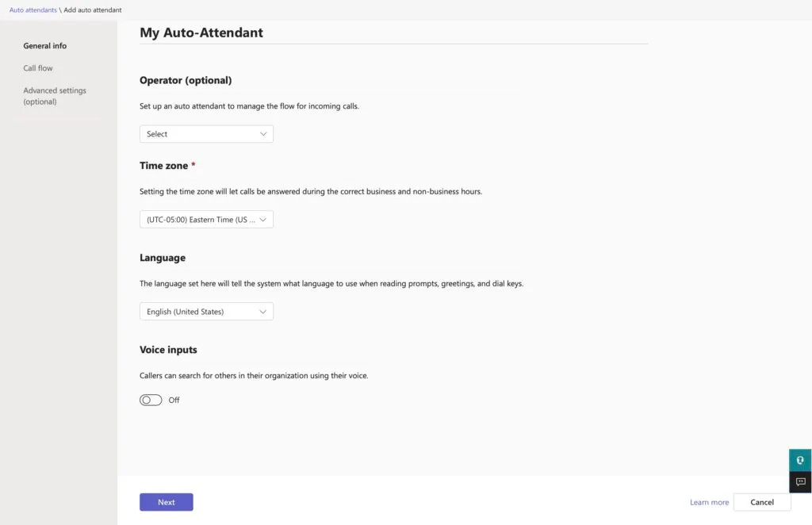Open Advanced settings (optional) step
This screenshot has width=812, height=525.
pos(55,96)
